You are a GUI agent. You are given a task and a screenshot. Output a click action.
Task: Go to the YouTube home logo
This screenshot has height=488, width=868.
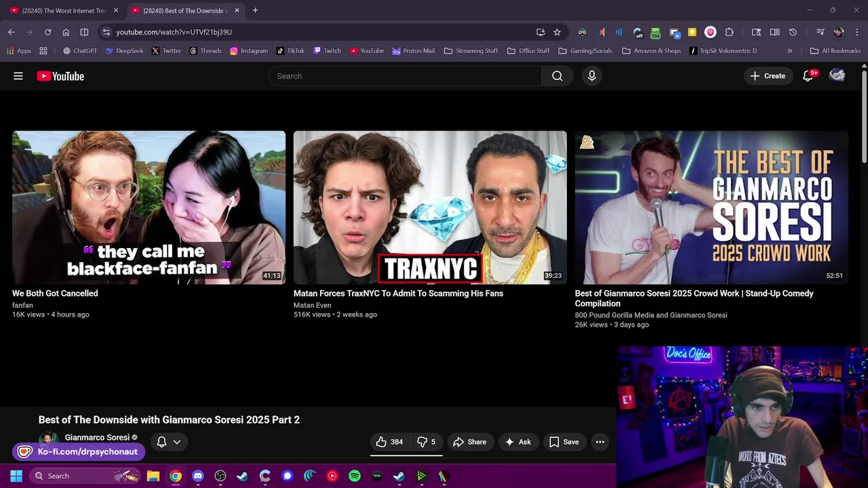(x=60, y=77)
